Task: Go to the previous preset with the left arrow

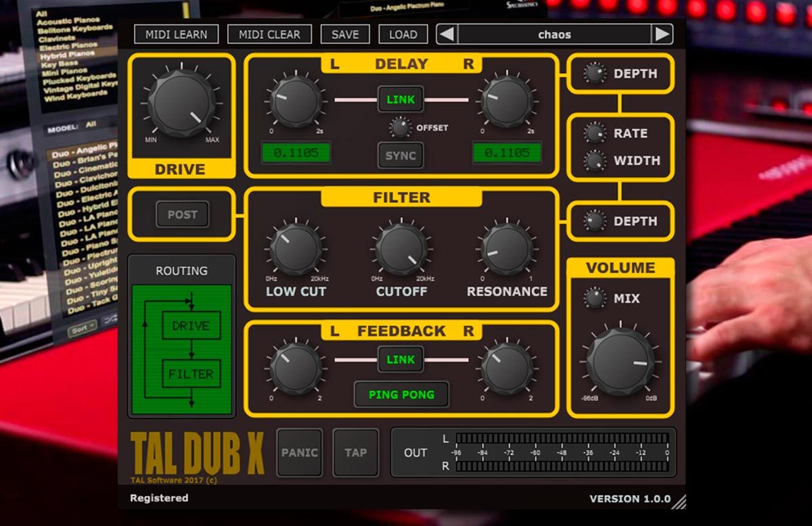Action: click(446, 34)
